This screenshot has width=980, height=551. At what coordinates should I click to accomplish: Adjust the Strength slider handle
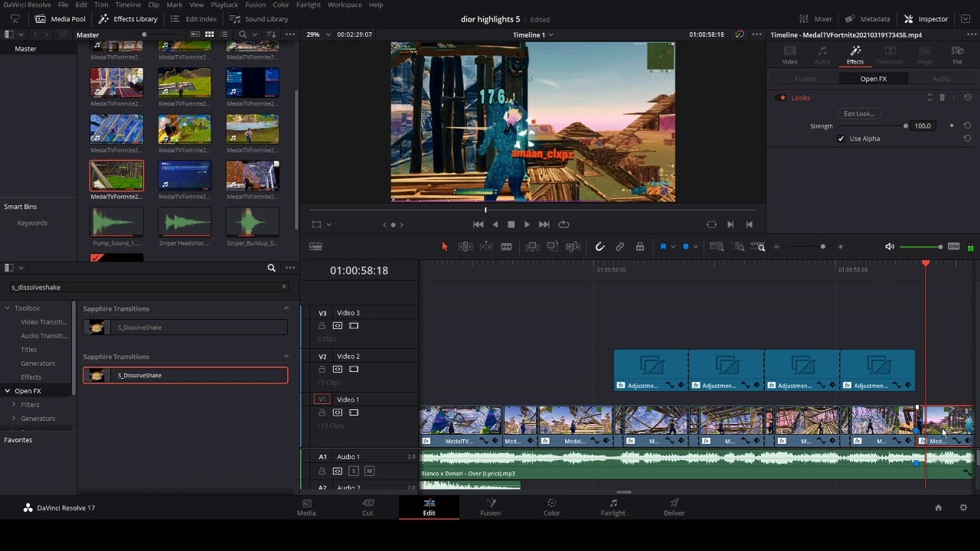(906, 126)
